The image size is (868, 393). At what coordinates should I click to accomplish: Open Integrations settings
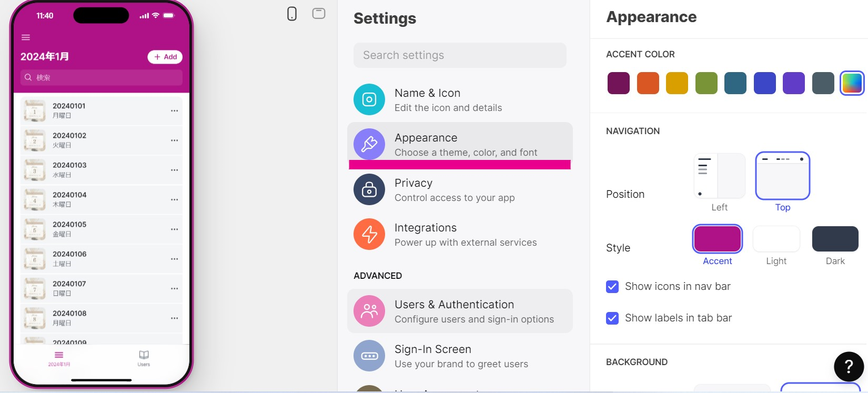tap(460, 234)
